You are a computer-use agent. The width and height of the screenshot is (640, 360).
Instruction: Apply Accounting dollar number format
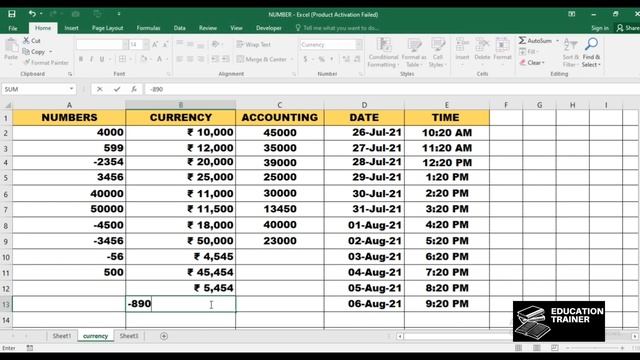pos(305,59)
